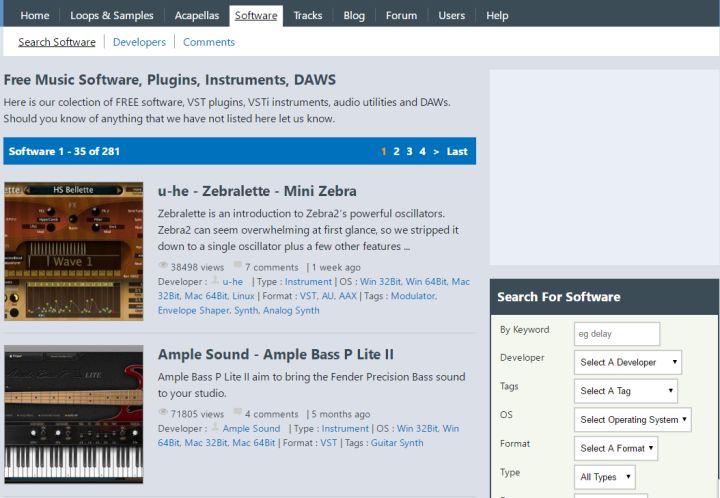Open the Select Operating System dropdown

[633, 420]
